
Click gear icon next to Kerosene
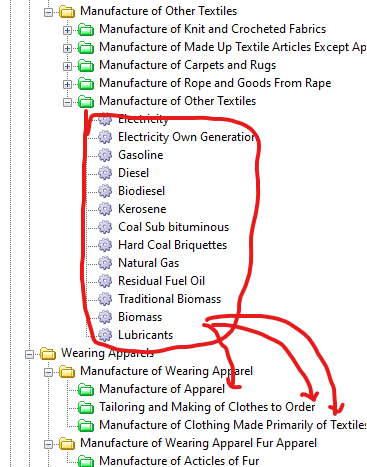[x=105, y=209]
